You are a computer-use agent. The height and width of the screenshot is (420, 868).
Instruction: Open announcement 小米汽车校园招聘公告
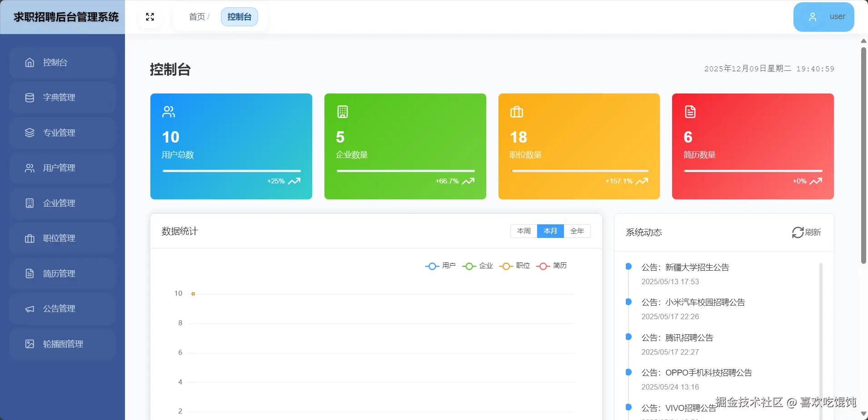[693, 302]
